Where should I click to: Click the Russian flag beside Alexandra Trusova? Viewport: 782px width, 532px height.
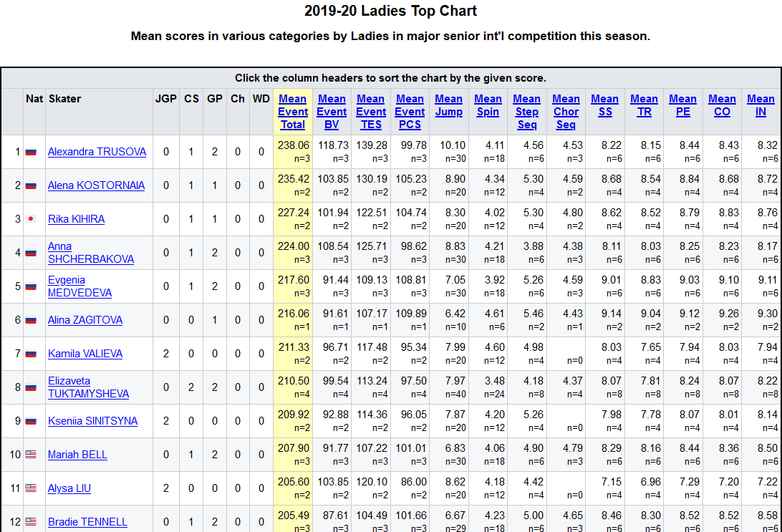coord(31,152)
